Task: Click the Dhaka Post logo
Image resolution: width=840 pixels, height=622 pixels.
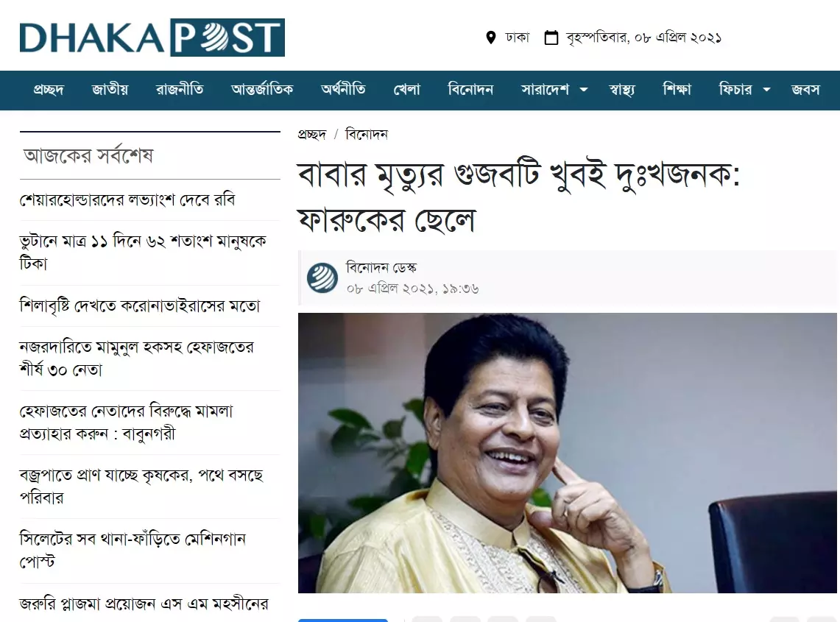Action: [152, 38]
